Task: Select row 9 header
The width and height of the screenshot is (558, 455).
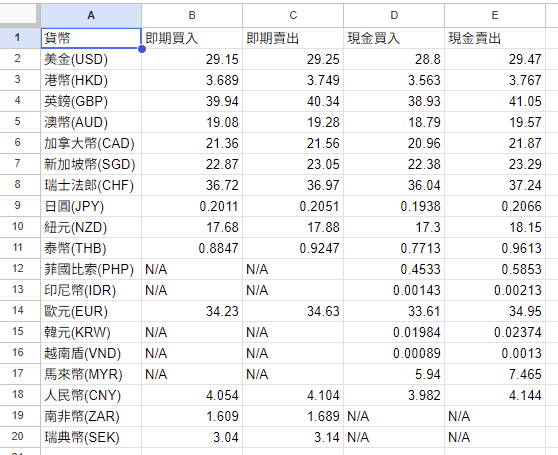Action: (18, 206)
